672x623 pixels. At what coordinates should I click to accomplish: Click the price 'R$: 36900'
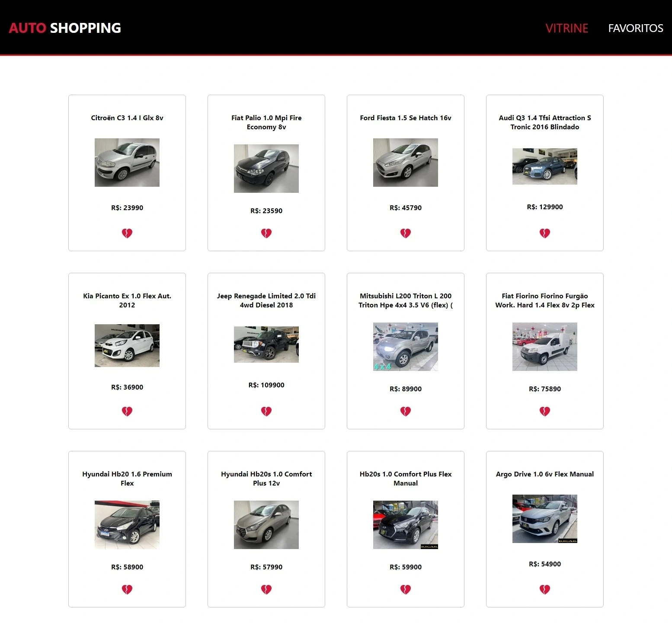pyautogui.click(x=127, y=387)
